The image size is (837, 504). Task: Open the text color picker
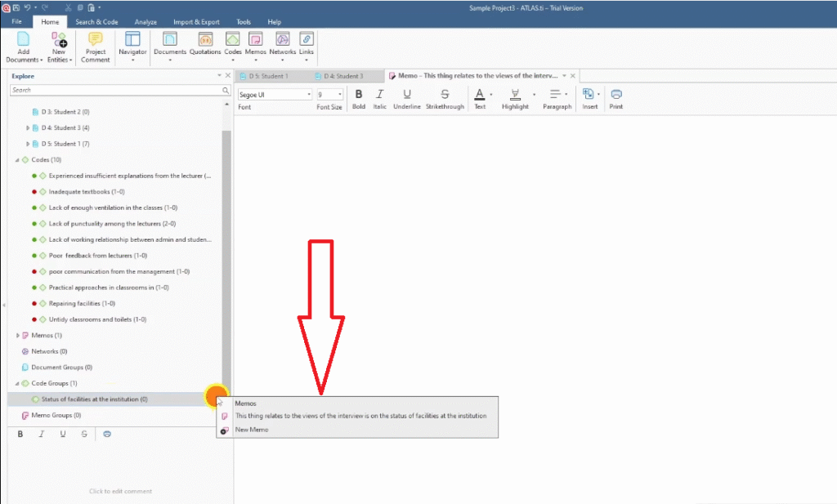480,95
